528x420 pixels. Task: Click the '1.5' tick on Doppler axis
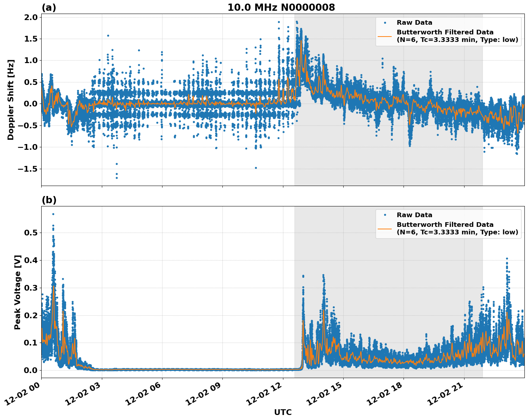tap(31, 39)
